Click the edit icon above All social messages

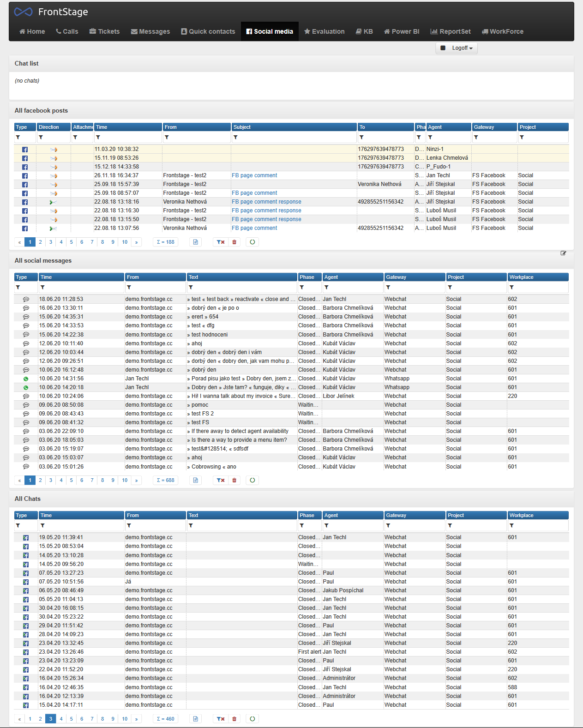(563, 253)
